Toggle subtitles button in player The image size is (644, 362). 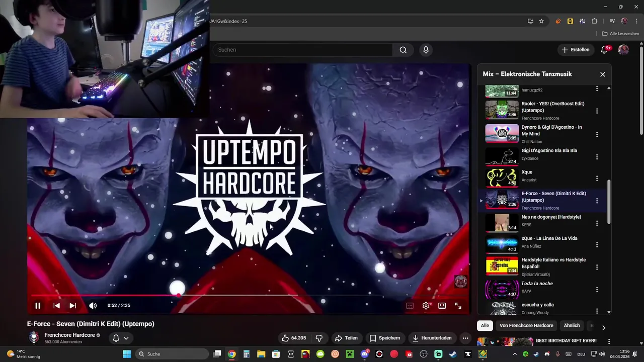[410, 305]
